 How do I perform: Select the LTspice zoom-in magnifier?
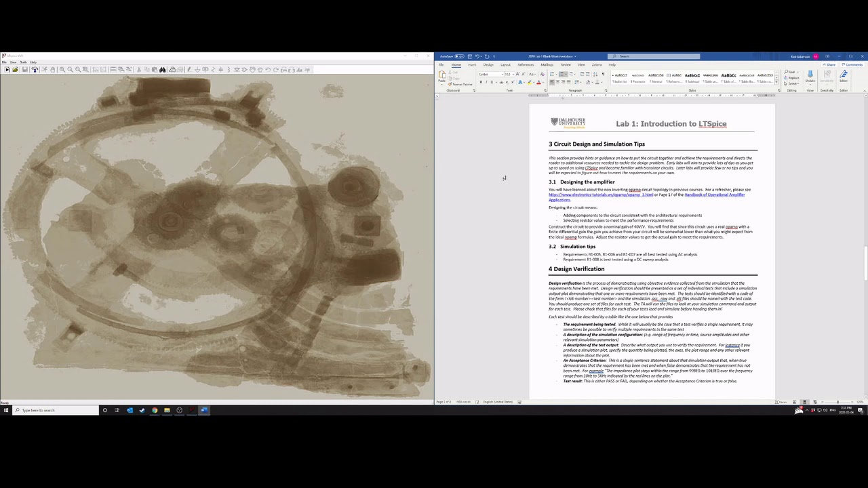62,70
